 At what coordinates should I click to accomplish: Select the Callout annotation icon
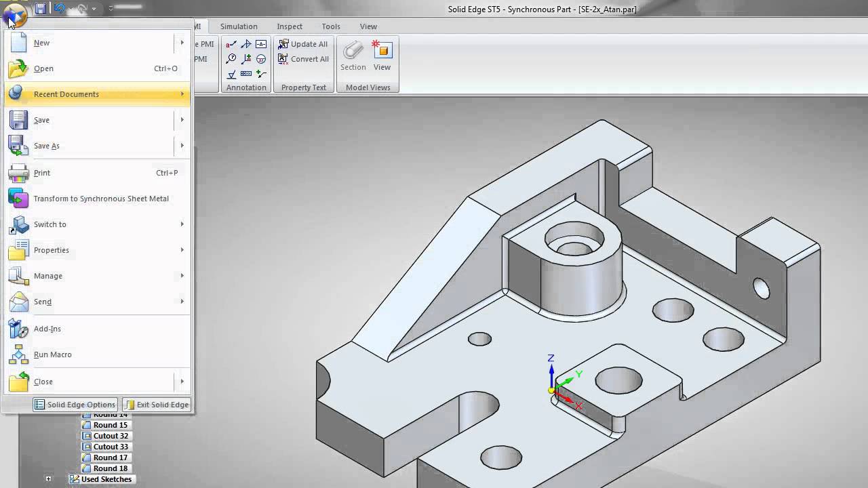(x=231, y=44)
